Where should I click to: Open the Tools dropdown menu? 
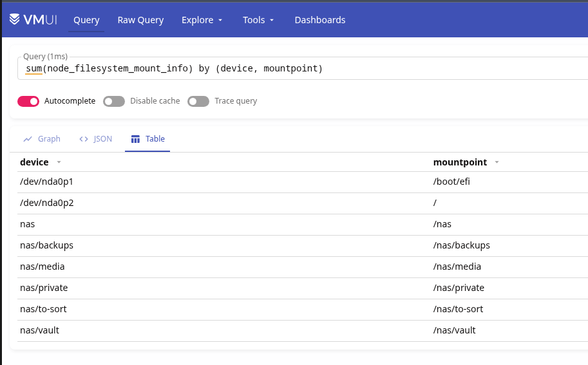point(258,20)
